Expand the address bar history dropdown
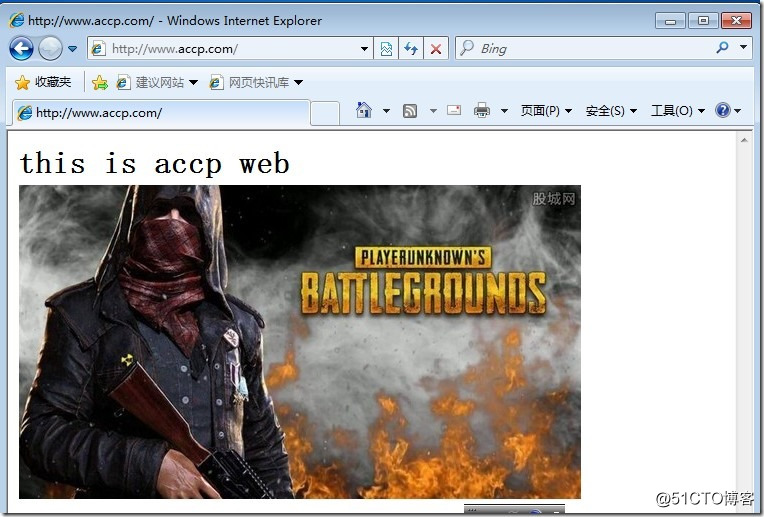 point(364,49)
